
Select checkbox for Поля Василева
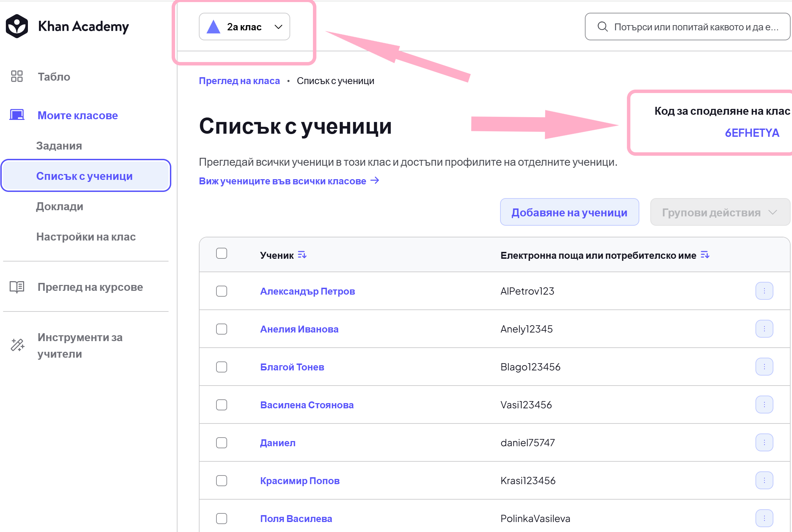point(222,519)
